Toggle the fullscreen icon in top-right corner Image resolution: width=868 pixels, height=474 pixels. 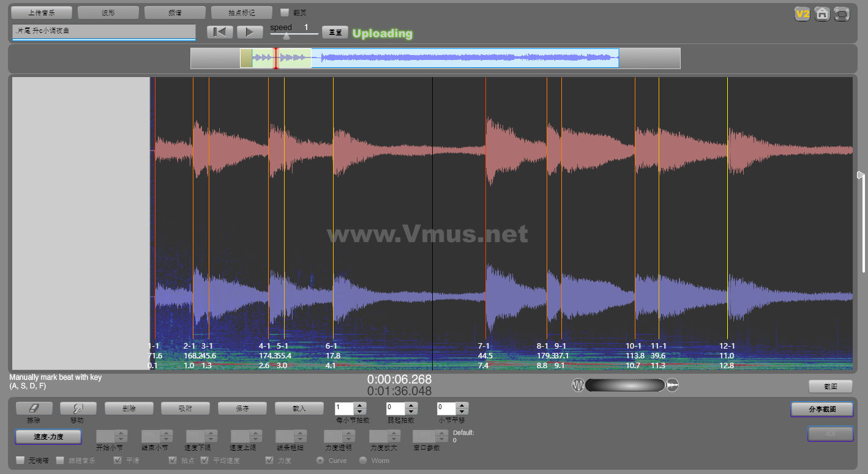tap(842, 13)
